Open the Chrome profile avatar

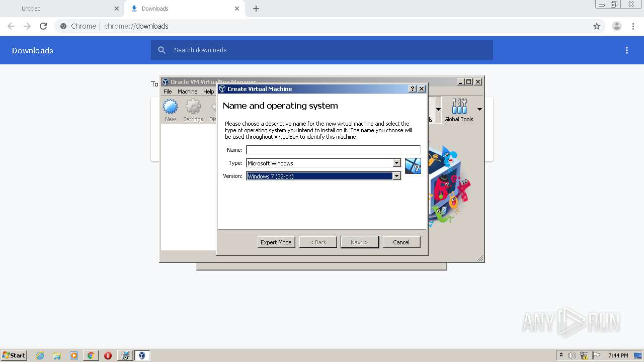click(617, 26)
